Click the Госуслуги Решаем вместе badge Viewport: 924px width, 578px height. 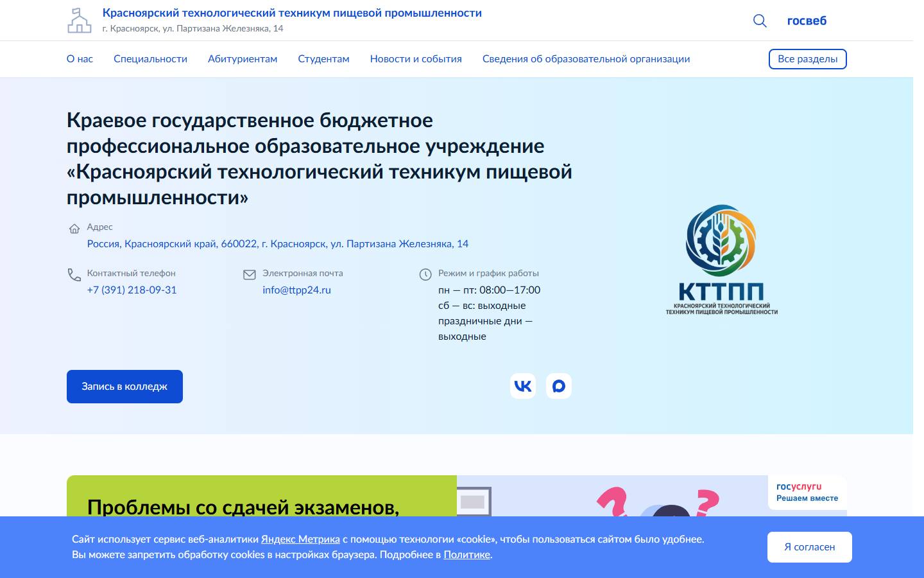807,493
